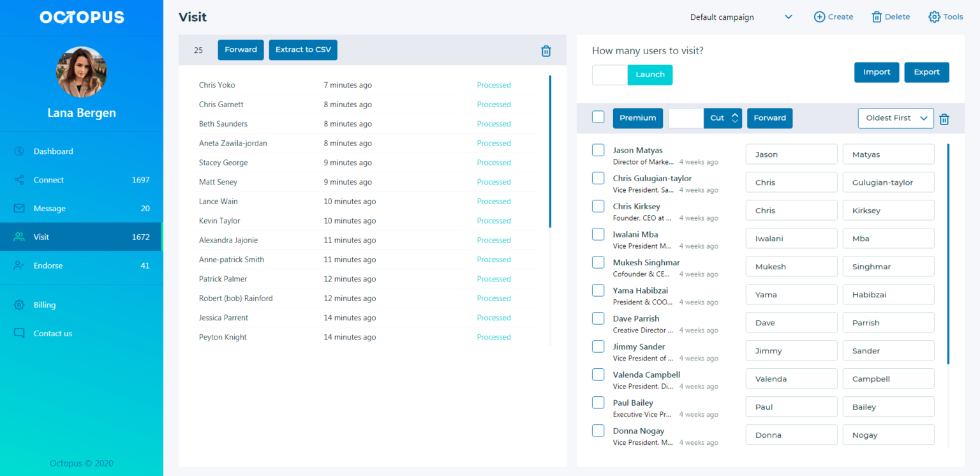Open the Tools gear menu
980x476 pixels.
945,17
